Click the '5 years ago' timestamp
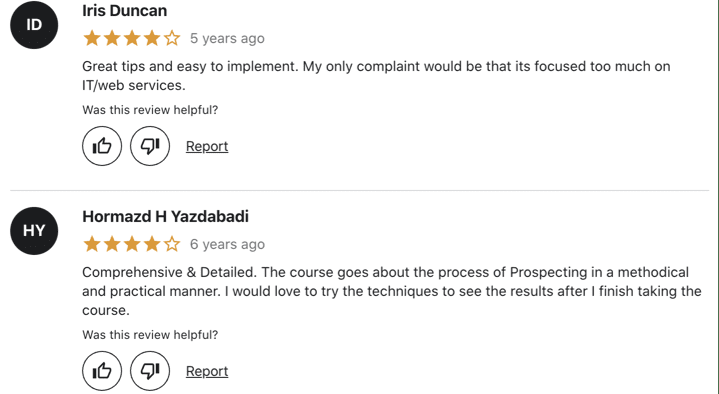 click(227, 38)
